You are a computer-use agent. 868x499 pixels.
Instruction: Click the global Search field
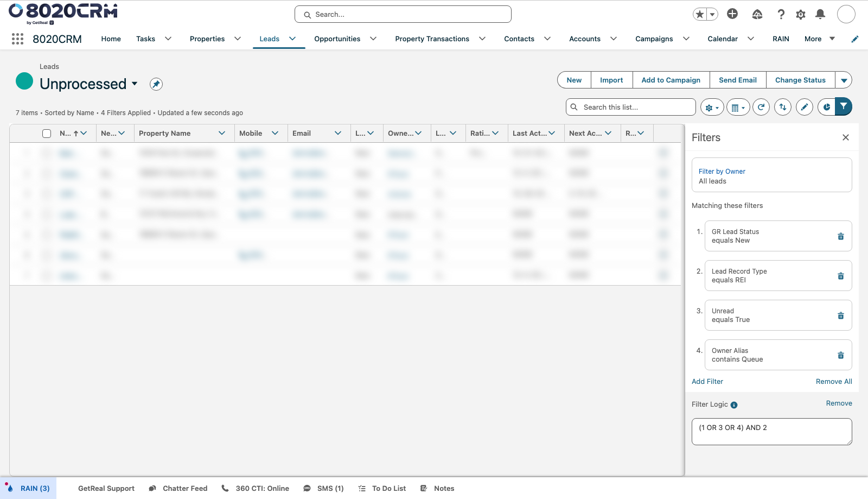coord(403,14)
